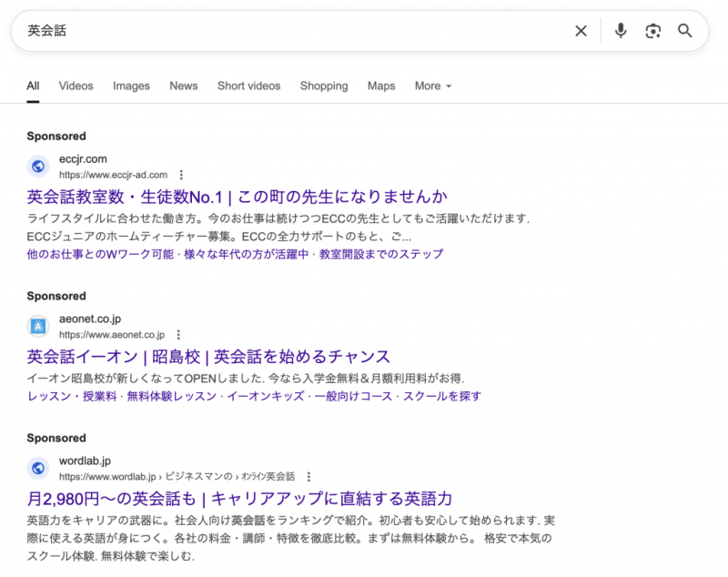Click the aeonet.co.jp site name
Screen dimensions: 728x577
point(90,319)
